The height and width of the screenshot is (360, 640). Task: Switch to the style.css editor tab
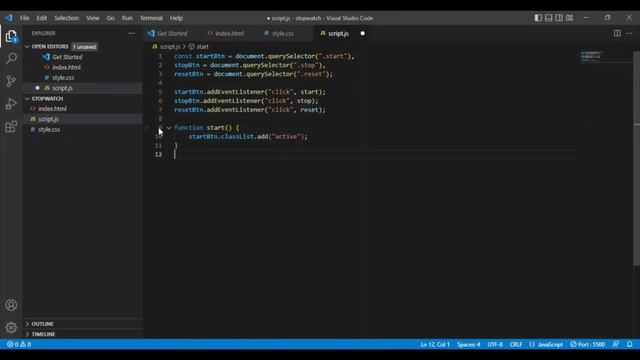pos(283,33)
